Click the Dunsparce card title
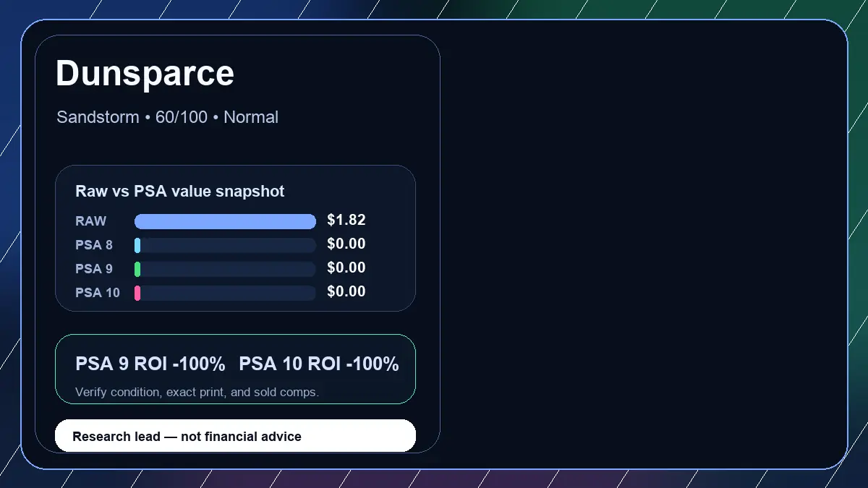 point(145,74)
